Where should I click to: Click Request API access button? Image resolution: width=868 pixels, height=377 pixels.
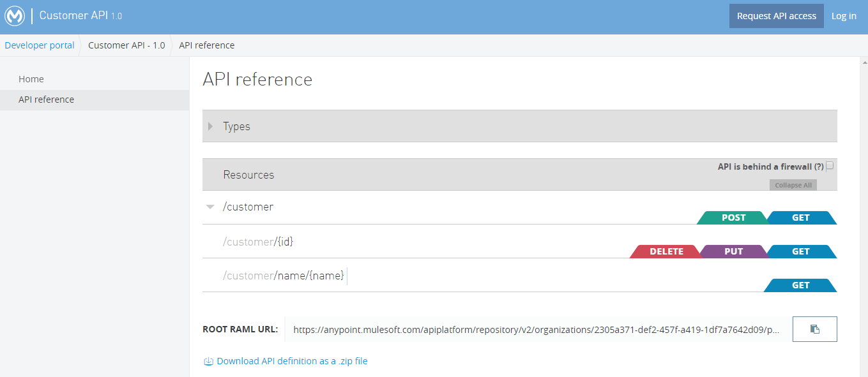tap(776, 16)
